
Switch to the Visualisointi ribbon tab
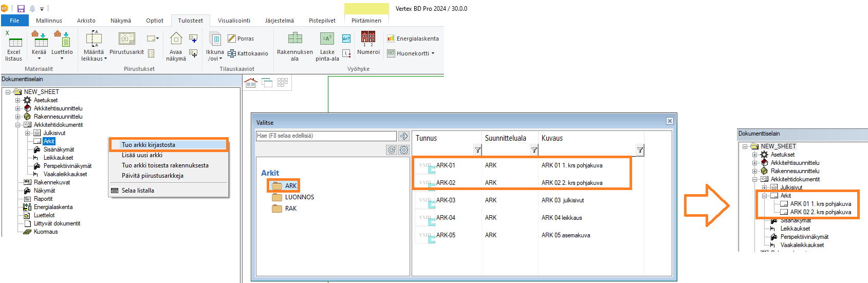234,21
